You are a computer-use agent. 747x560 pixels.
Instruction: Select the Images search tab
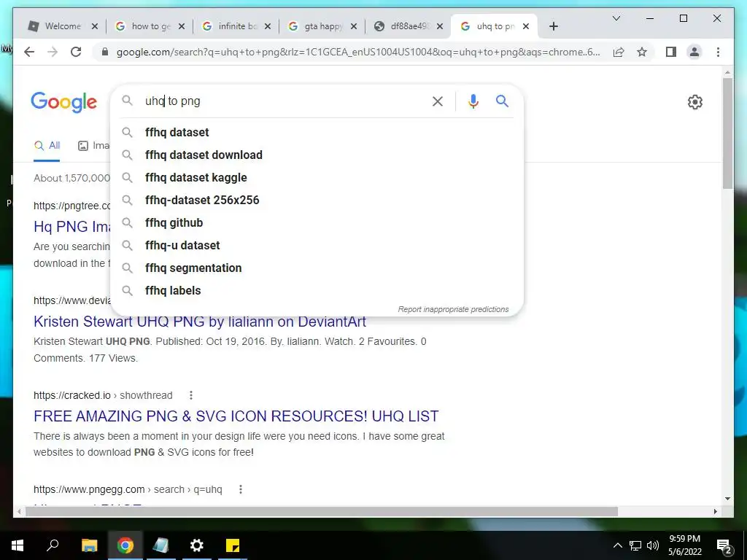[94, 146]
